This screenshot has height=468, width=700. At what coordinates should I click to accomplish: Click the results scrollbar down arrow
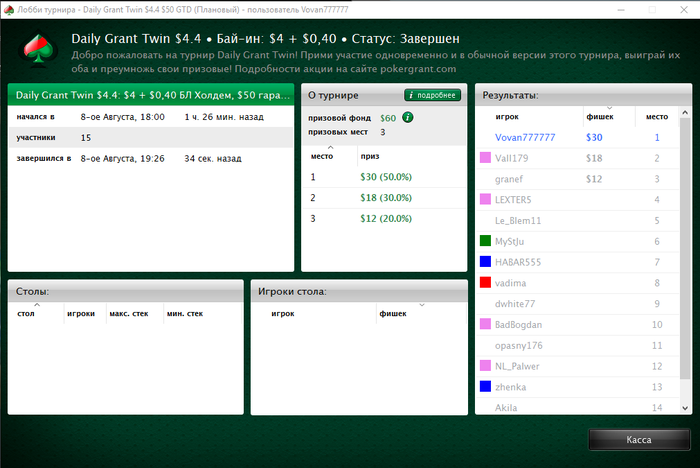point(685,408)
